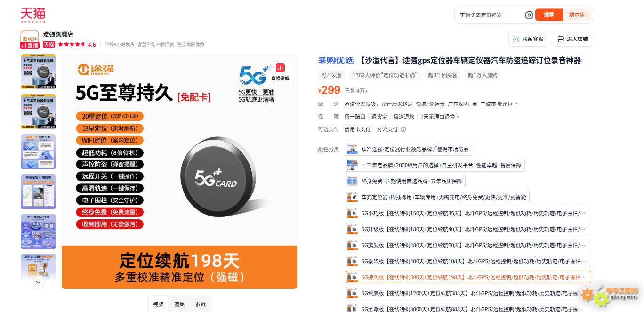This screenshot has height=312, width=644.
Task: Click the 退货宝 guarantee text
Action: pos(379,117)
